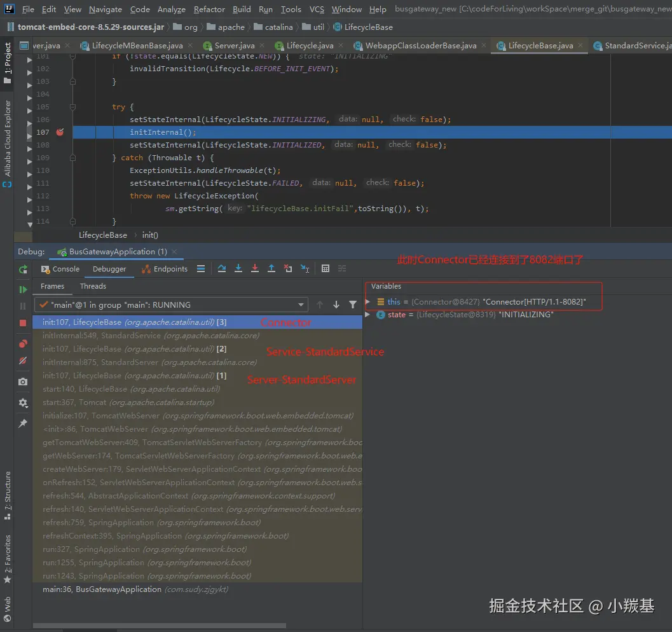Viewport: 672px width, 632px height.
Task: Switch to the Endpoints tab
Action: (x=165, y=269)
